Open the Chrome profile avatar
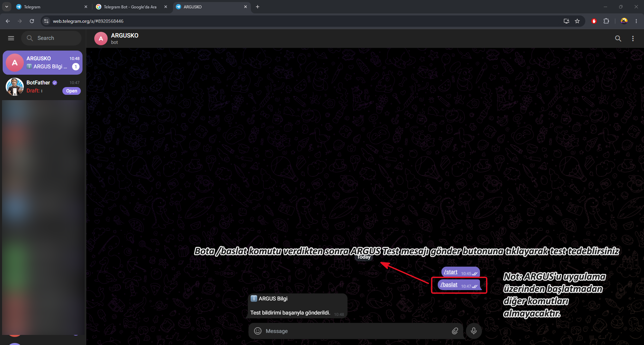 click(x=624, y=21)
